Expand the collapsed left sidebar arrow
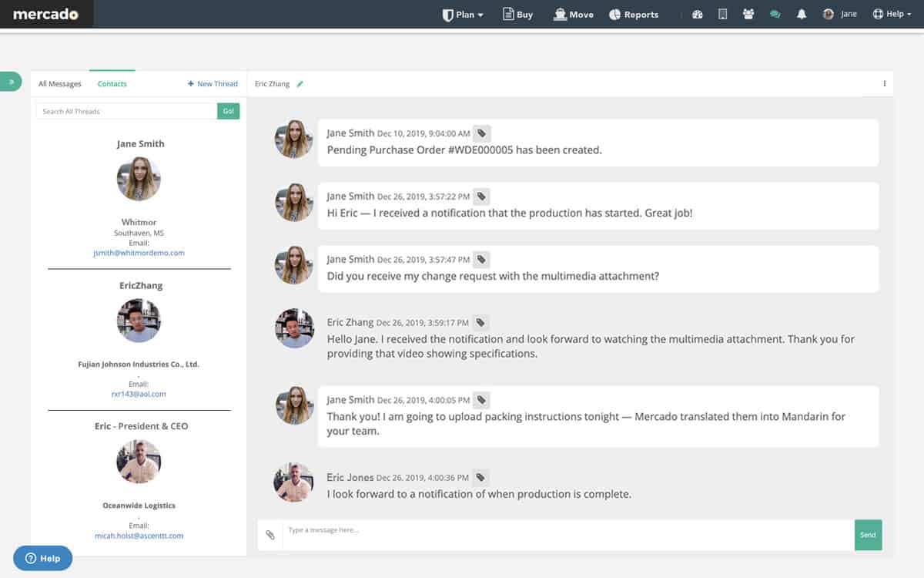 pos(11,81)
